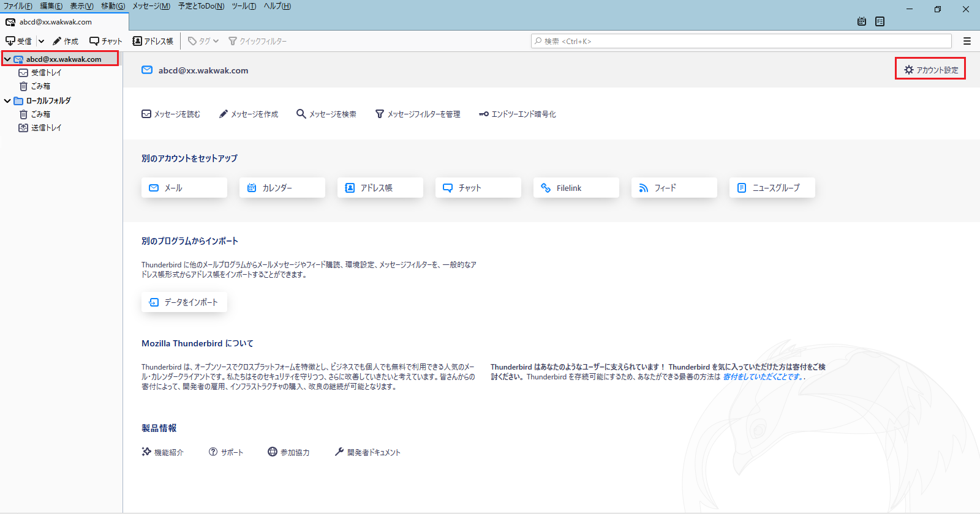Viewport: 980px width, 514px height.
Task: Follow the 寄付をしていただくことです link
Action: click(x=763, y=377)
